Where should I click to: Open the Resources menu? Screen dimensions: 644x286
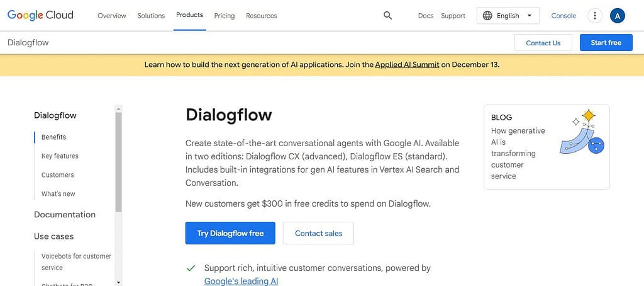(261, 16)
